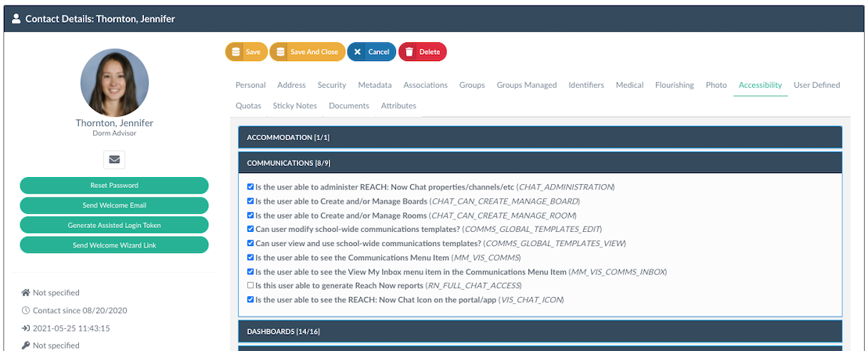This screenshot has height=351, width=868.
Task: Click the Save button
Action: (x=247, y=52)
